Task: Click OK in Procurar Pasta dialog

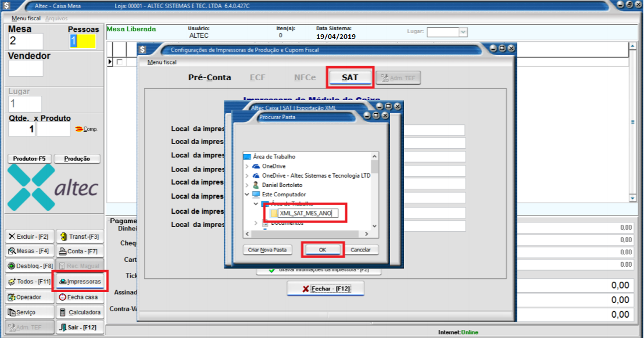Action: [323, 250]
